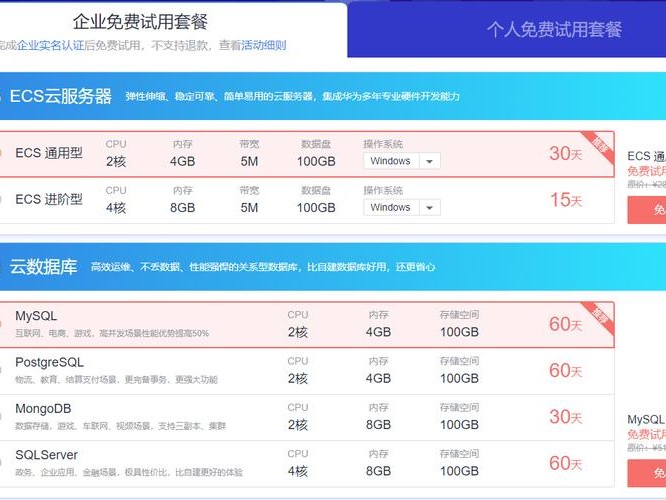Click ECS tagline starting with 弹性伸缩

tap(293, 97)
